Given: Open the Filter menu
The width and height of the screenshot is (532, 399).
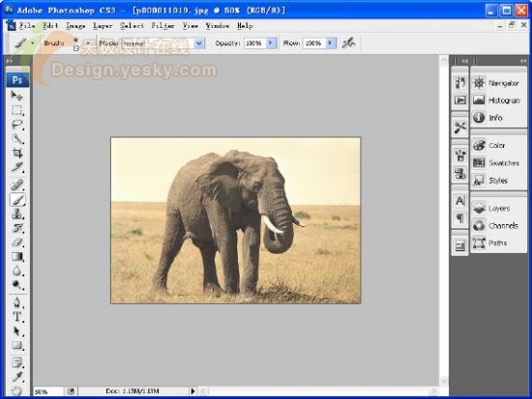Looking at the screenshot, I should pyautogui.click(x=163, y=26).
